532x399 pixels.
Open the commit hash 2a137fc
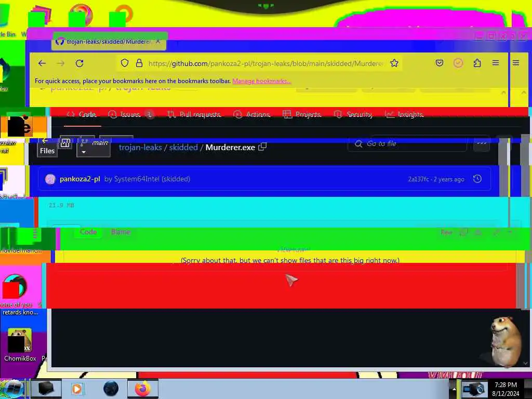click(x=418, y=179)
